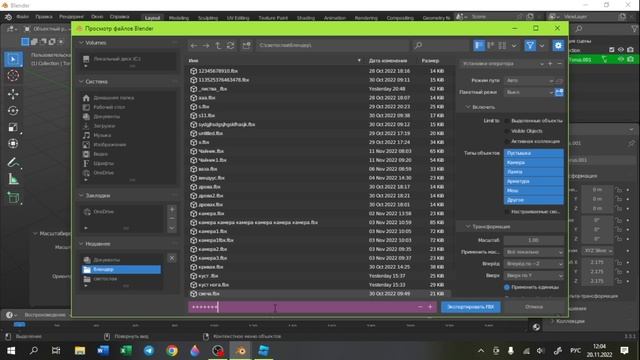Open the Up axis dropdown

tap(533, 276)
